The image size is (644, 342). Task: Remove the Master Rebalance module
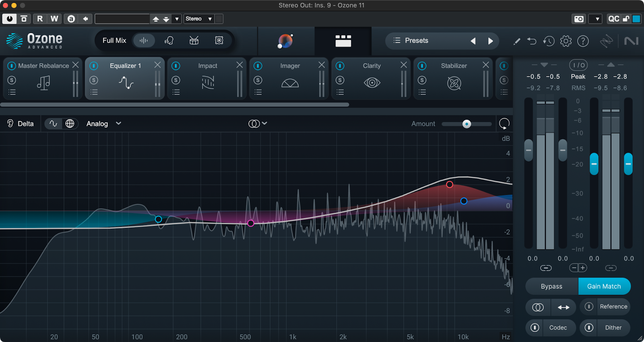pyautogui.click(x=75, y=65)
